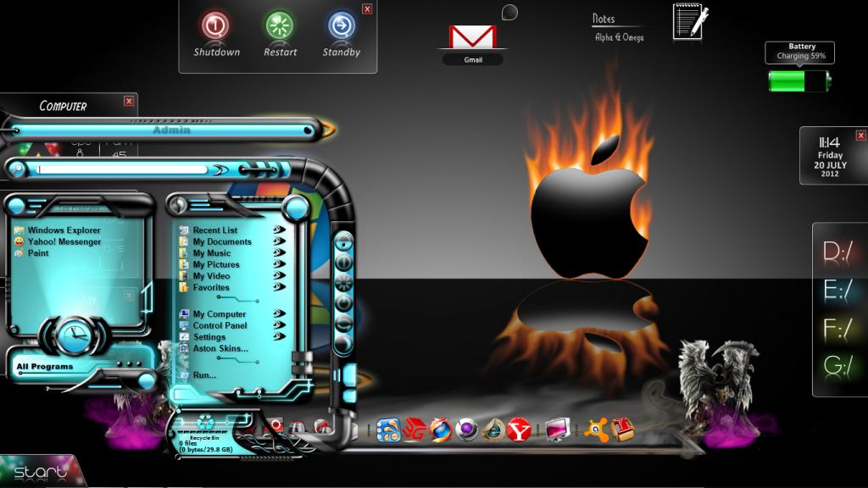This screenshot has height=488, width=868.
Task: Launch Yahoo! Messenger from start menu
Action: coord(58,241)
